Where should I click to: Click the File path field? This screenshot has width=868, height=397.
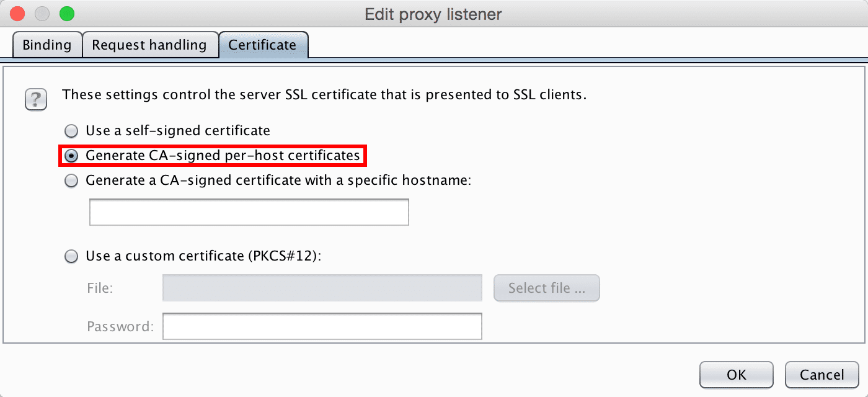click(x=322, y=288)
